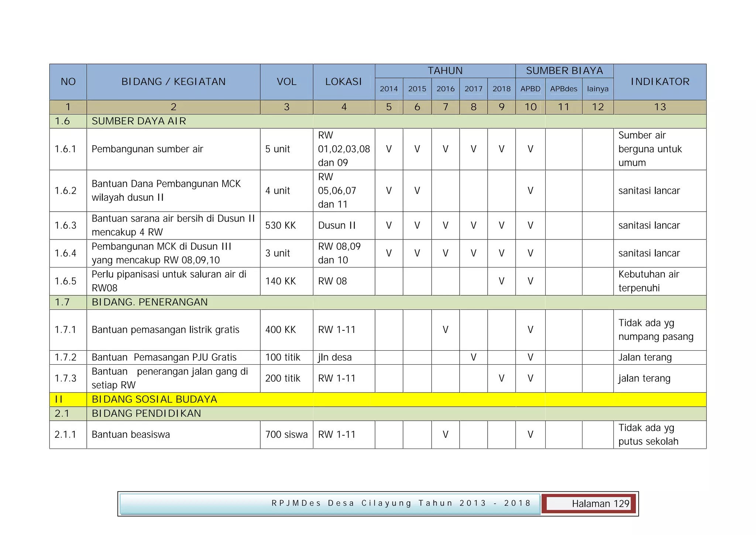This screenshot has width=756, height=535.
Task: Click the 2014 checkmark for row 1.6.2
Action: 389,191
